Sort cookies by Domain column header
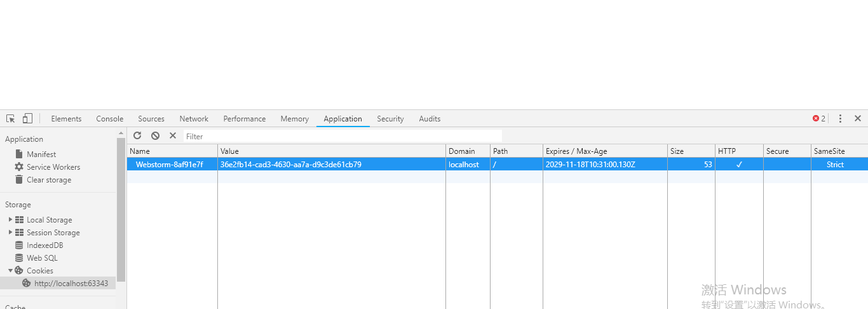The width and height of the screenshot is (868, 309). click(468, 151)
